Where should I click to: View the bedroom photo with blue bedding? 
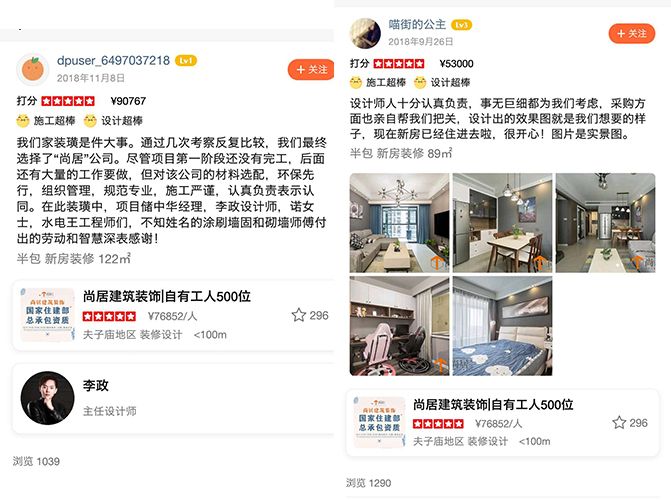(x=502, y=326)
